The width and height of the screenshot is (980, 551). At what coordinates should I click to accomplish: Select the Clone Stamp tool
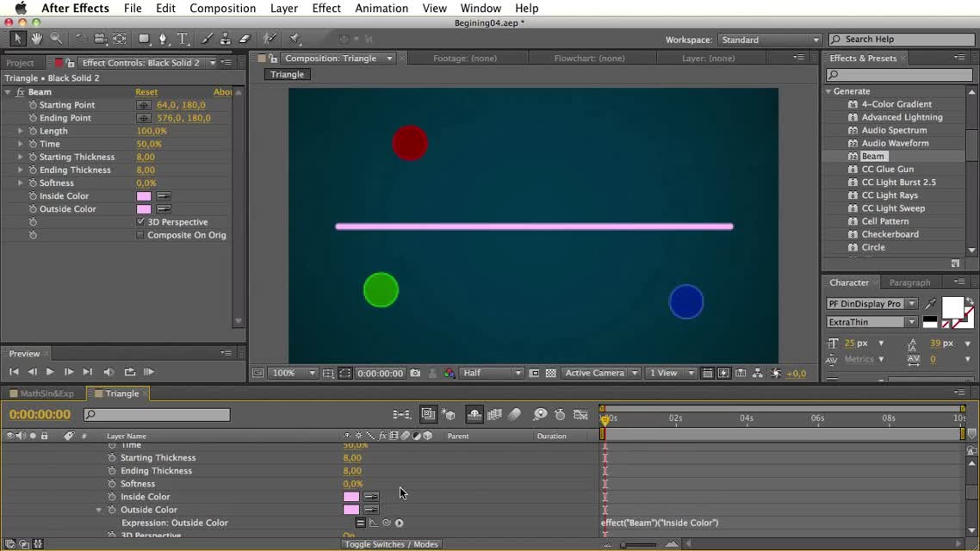(x=225, y=39)
